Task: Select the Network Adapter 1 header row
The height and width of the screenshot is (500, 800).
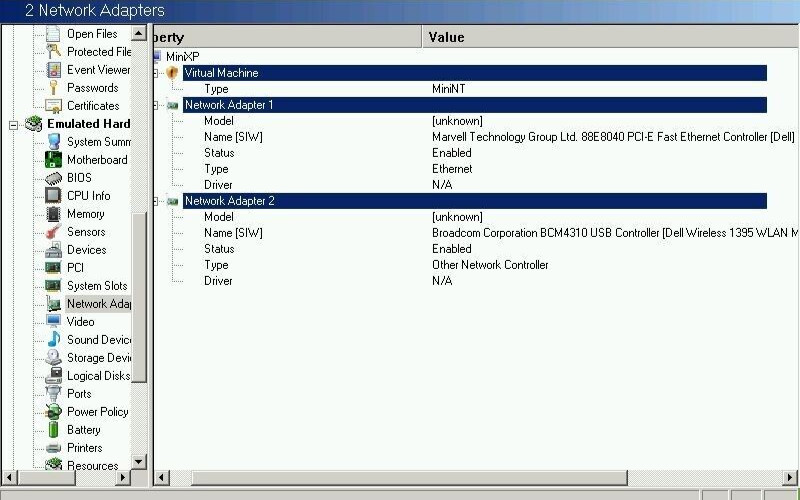Action: [474, 105]
